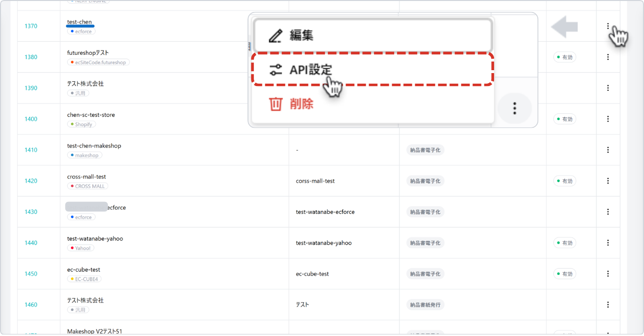This screenshot has height=336, width=644.
Task: Click the ID link 1440
Action: point(31,243)
